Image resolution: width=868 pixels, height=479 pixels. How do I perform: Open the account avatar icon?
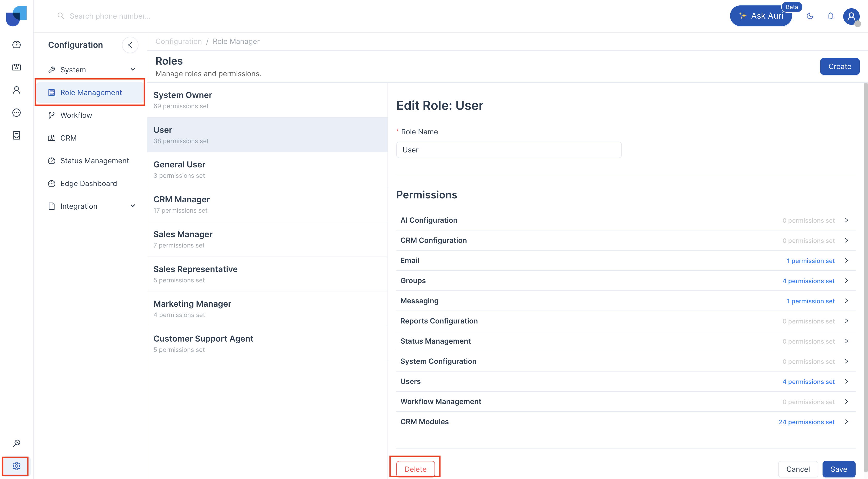(851, 16)
